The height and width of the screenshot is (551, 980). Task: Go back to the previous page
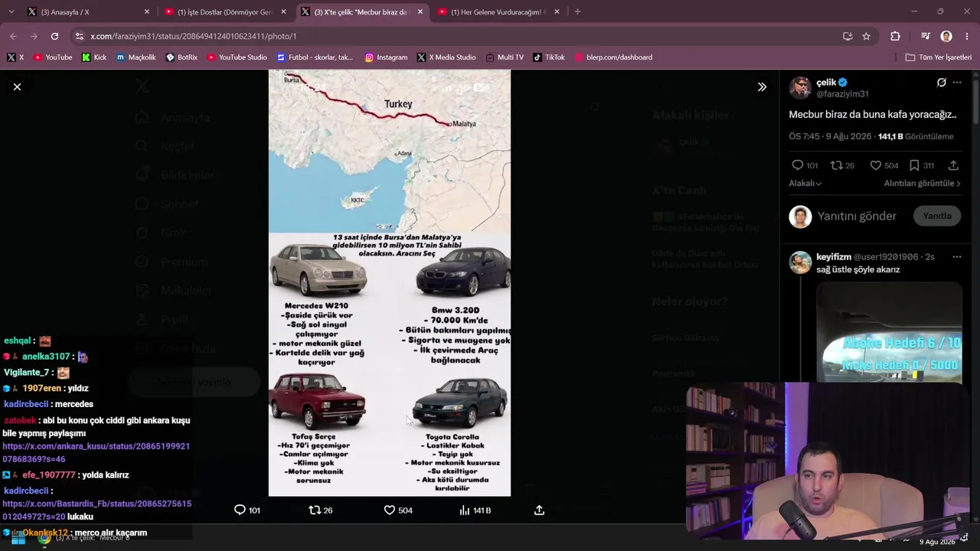(x=13, y=36)
